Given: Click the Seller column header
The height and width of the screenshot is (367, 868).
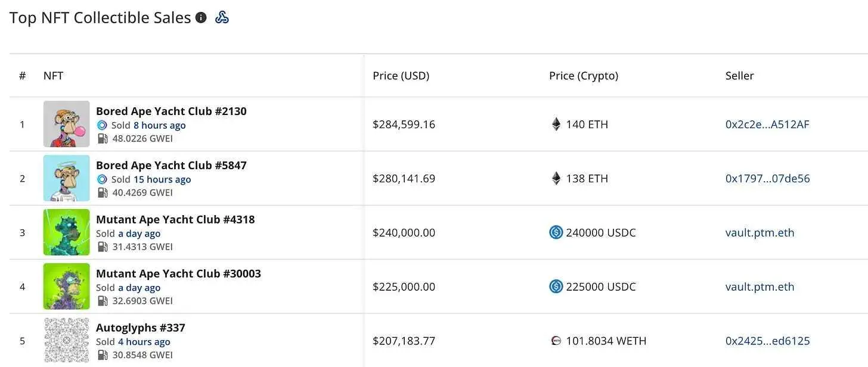Looking at the screenshot, I should [x=739, y=76].
